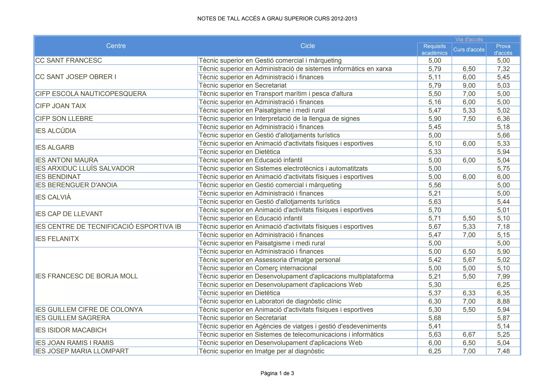The image size is (555, 392).
Task: Click the Centre column header
Action: coord(116,46)
